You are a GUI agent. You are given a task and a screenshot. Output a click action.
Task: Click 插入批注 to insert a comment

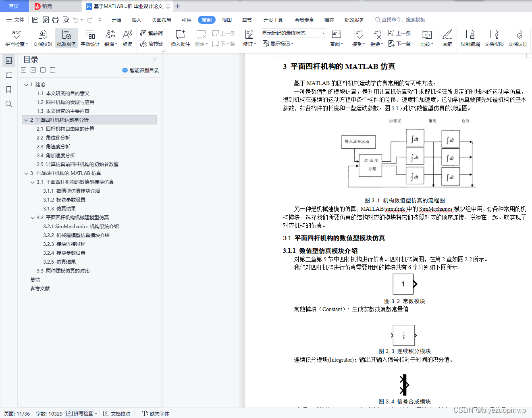[181, 38]
